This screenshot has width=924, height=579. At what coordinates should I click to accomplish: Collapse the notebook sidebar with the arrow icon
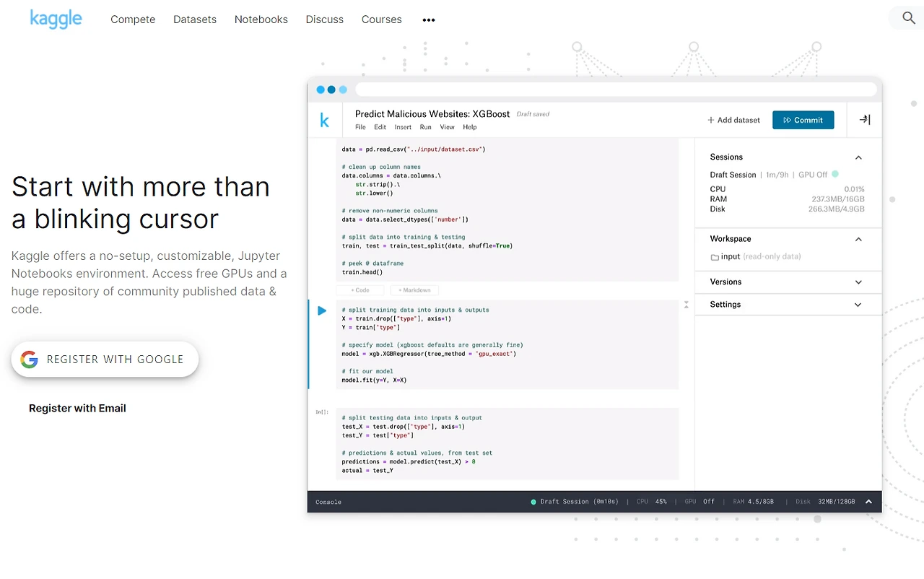(865, 120)
